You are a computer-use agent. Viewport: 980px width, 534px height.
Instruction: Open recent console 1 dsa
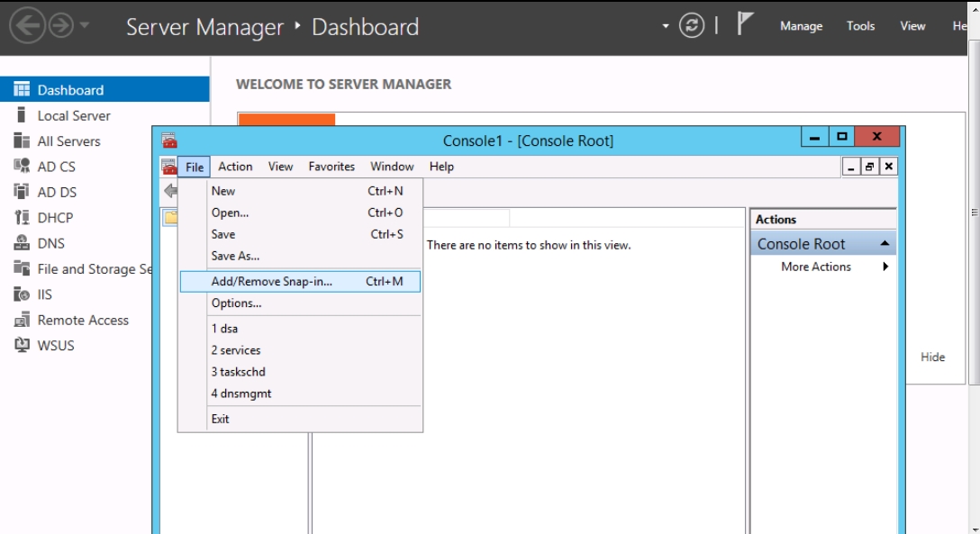click(x=300, y=329)
